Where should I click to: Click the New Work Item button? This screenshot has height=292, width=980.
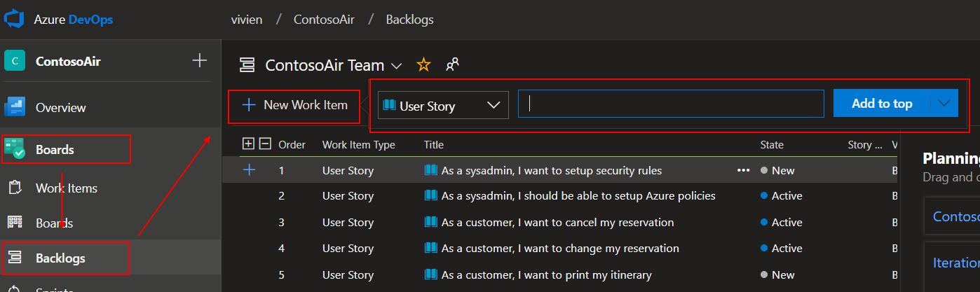(x=294, y=105)
